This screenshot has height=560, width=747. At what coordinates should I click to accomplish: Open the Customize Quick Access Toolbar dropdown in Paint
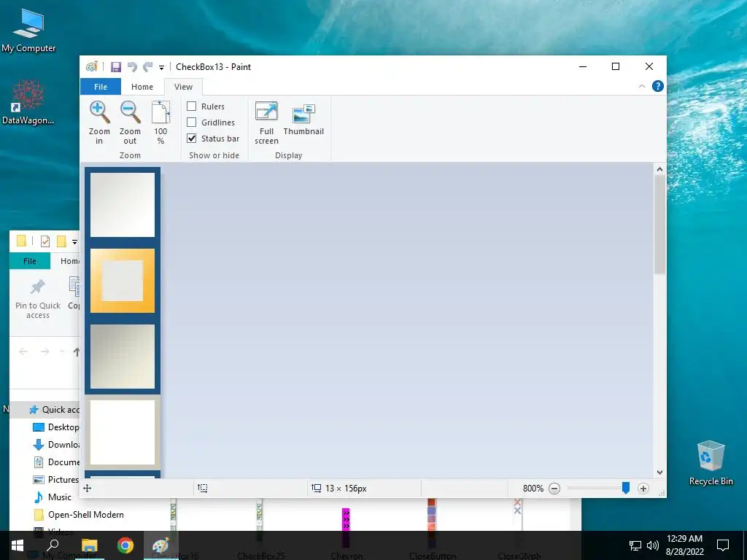(x=161, y=68)
